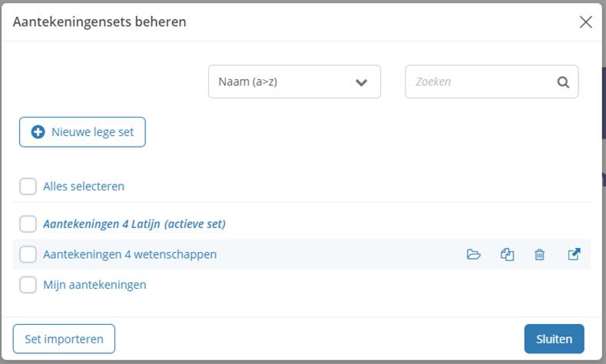Click the Aantekeningen 4 wetenschappen set name
Viewport: 606px width, 364px height.
[x=130, y=254]
